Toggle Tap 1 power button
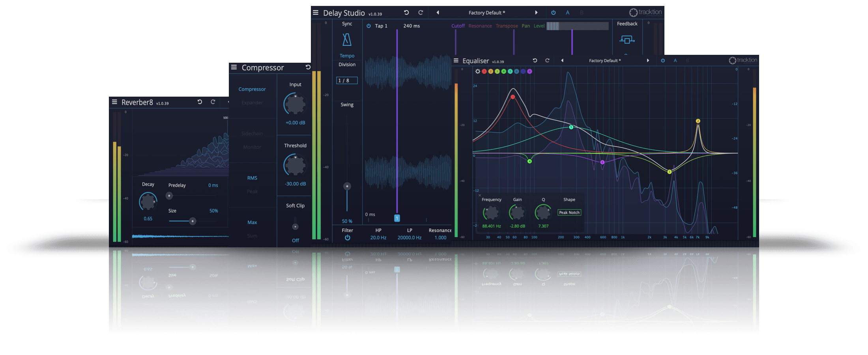This screenshot has width=868, height=355. 369,26
